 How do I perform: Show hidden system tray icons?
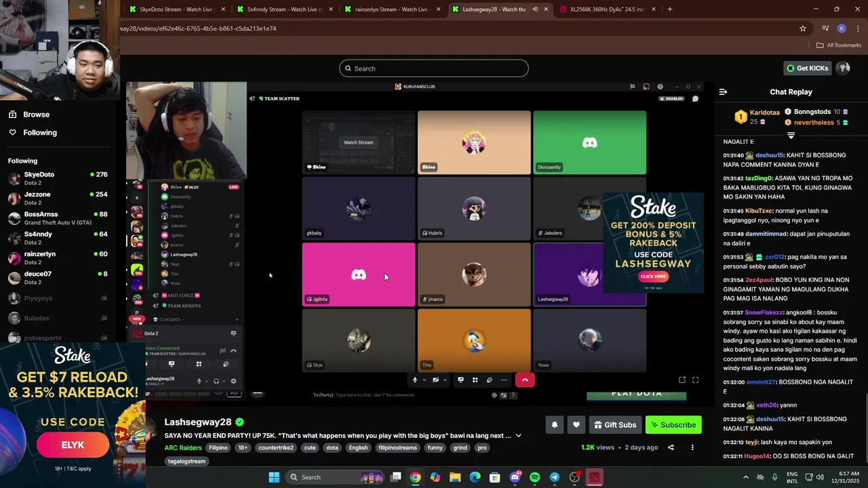point(746,477)
